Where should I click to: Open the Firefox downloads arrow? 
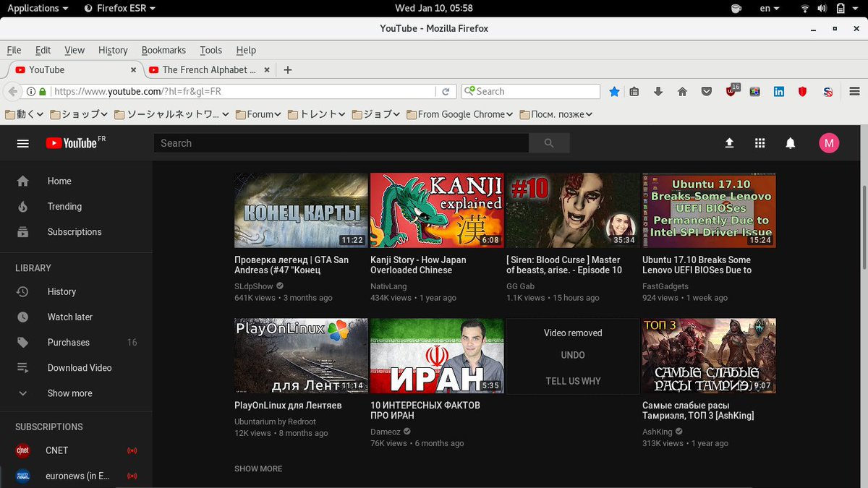point(658,92)
